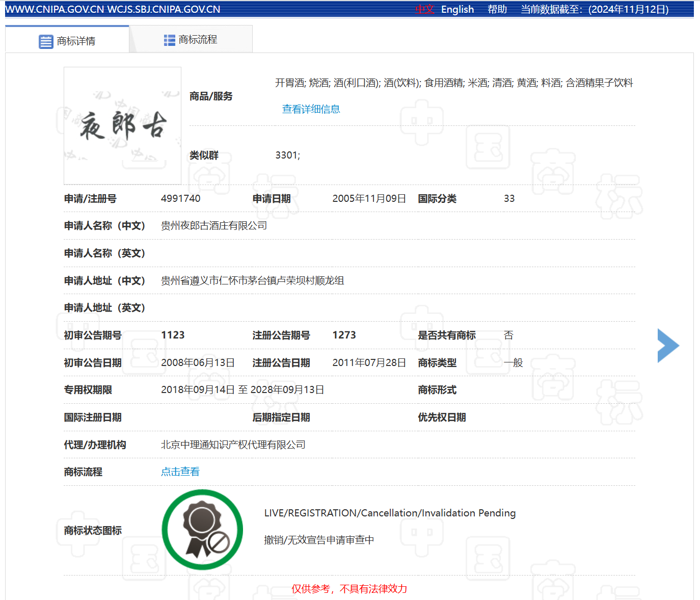Click the 商品/服务 field label
Viewport: 700px width, 600px height.
(x=211, y=96)
